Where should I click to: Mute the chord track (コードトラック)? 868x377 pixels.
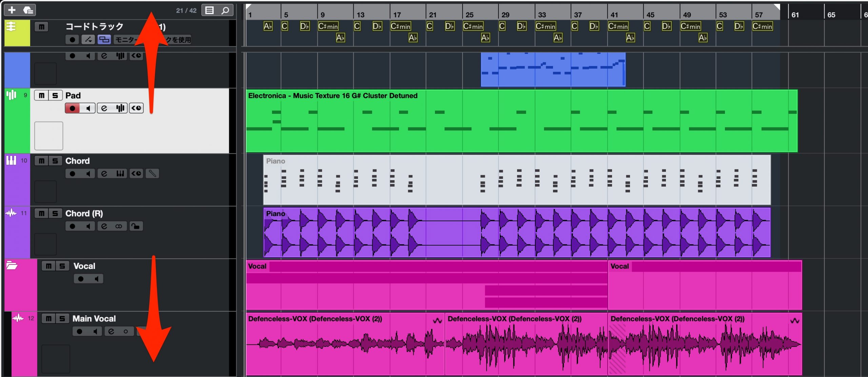point(41,27)
